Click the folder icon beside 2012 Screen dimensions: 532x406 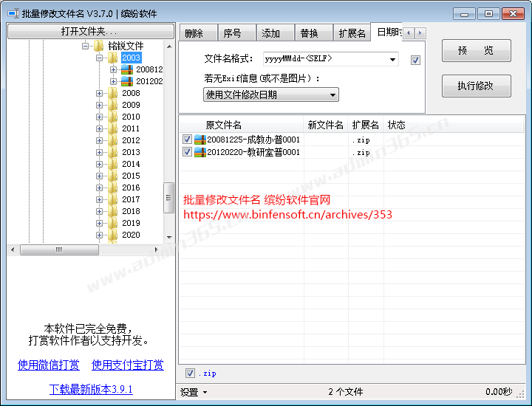pos(112,140)
